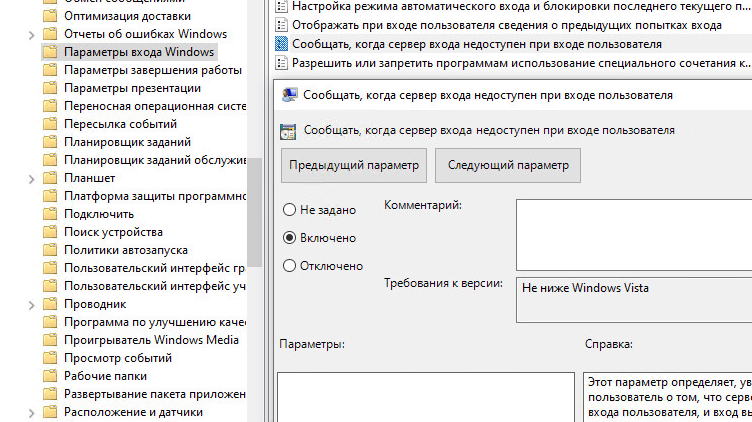Click inside the Комментарий text box
This screenshot has width=752, height=422.
click(632, 235)
